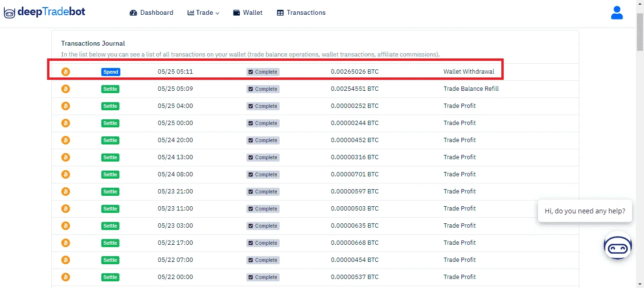
Task: Click the Bitcoin icon in the 05/23 21:00 row
Action: coord(66,192)
